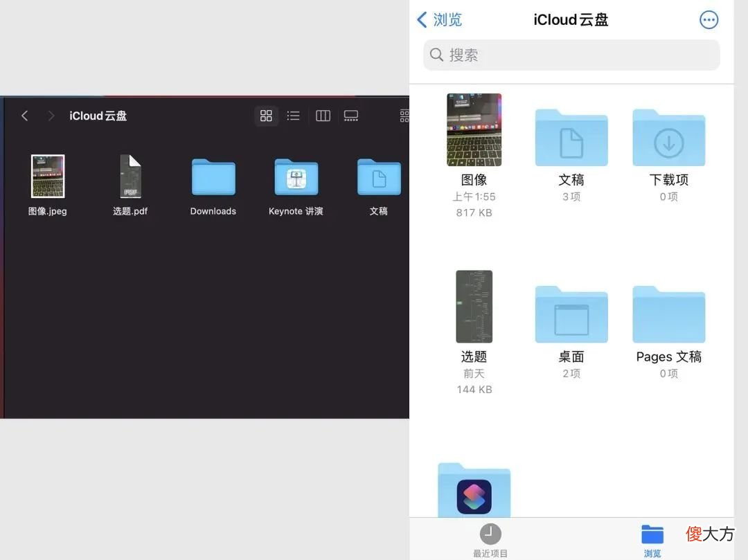
Task: Open the 文稿 folder in Finder
Action: coord(379,177)
